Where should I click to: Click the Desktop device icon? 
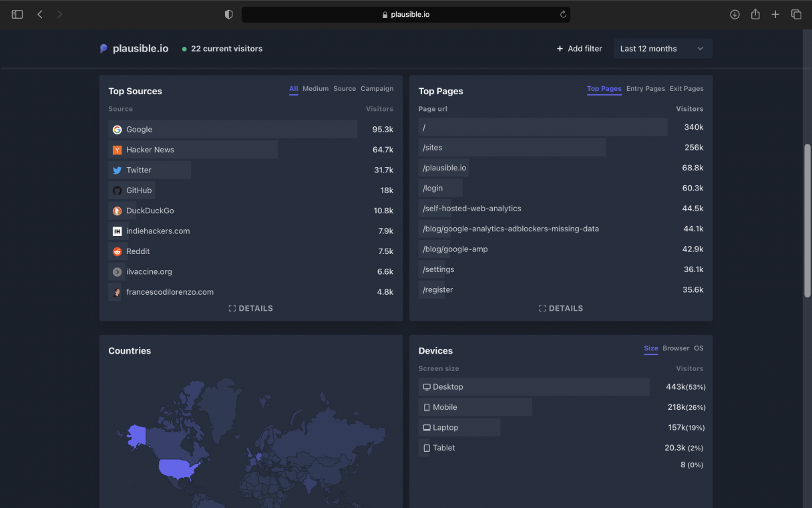click(x=427, y=387)
